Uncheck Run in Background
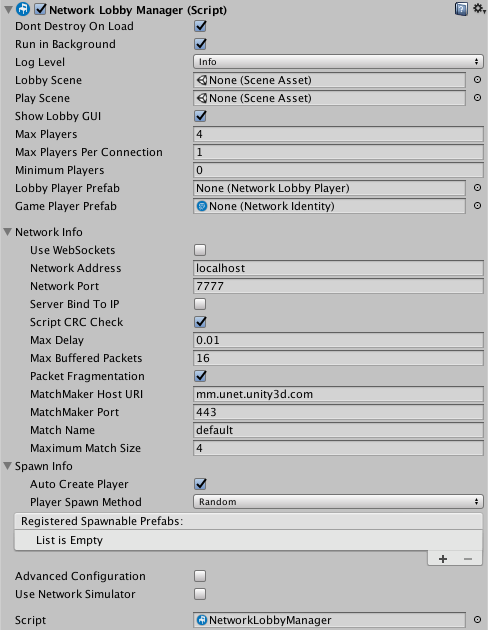This screenshot has height=630, width=488. [200, 44]
